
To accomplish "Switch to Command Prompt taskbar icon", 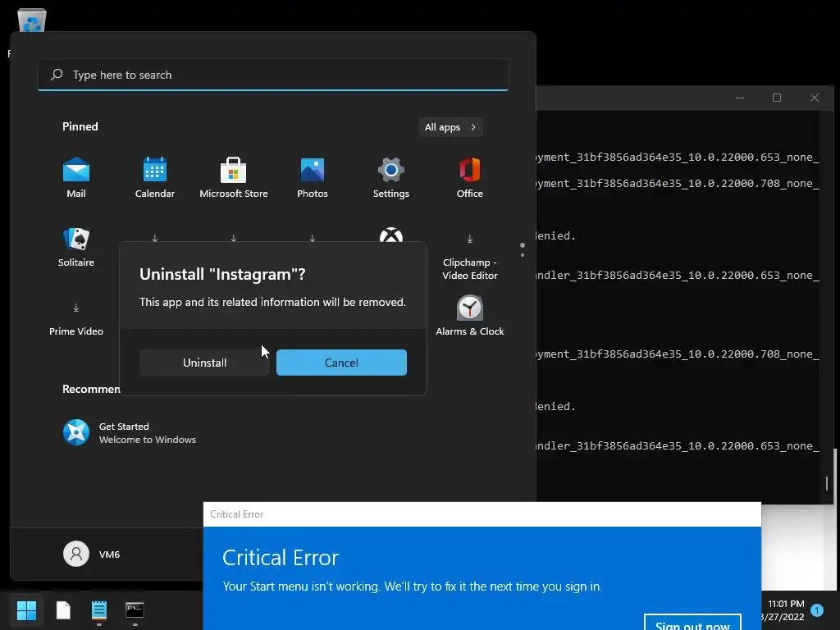I will pyautogui.click(x=135, y=609).
